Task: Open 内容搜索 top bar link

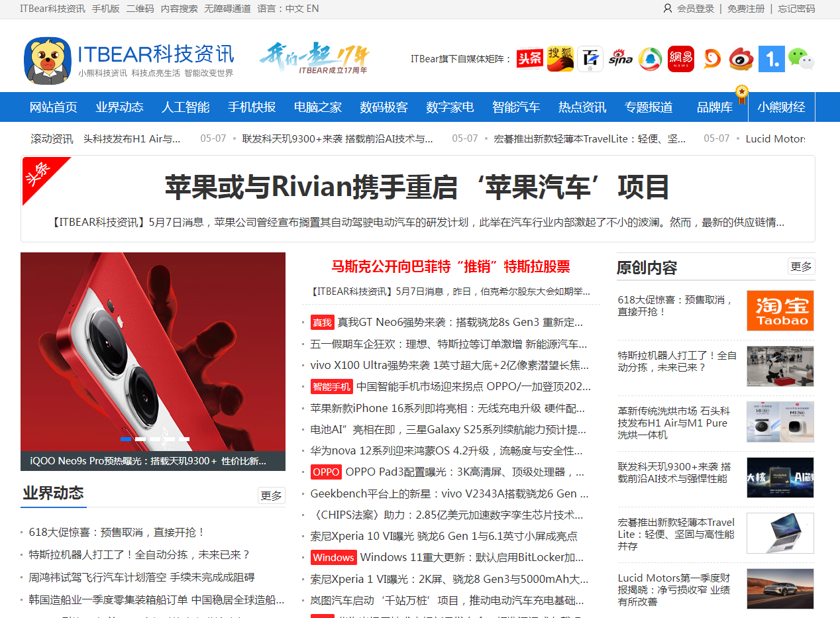Action: (x=180, y=9)
